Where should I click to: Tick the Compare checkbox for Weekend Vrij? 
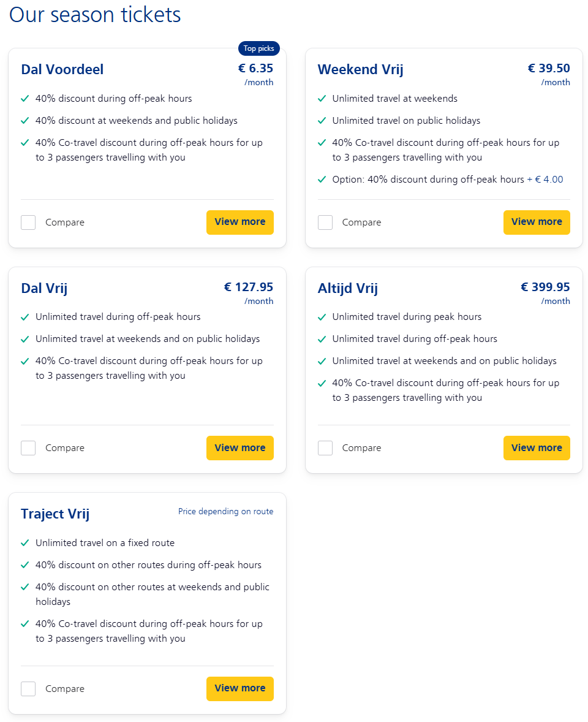325,222
